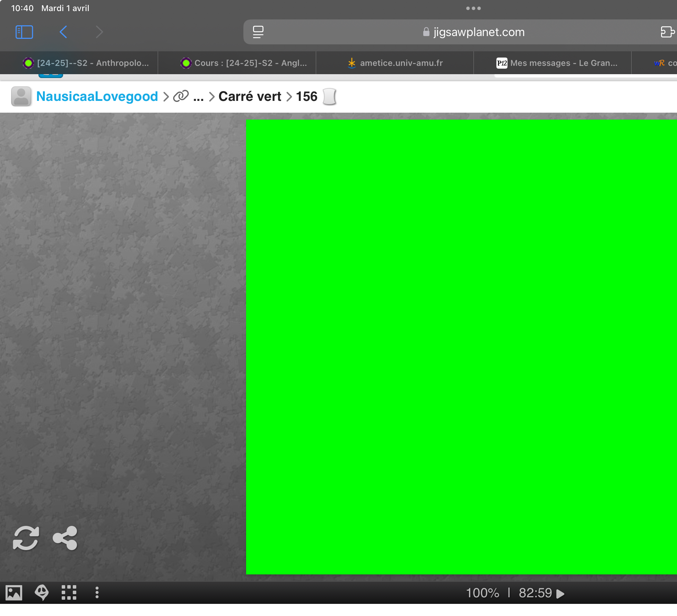Switch to the Cours Angl... tab
677x616 pixels.
click(244, 63)
